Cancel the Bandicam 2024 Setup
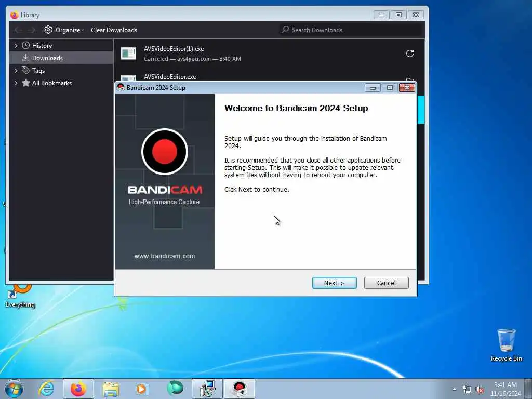This screenshot has height=399, width=532. click(386, 283)
